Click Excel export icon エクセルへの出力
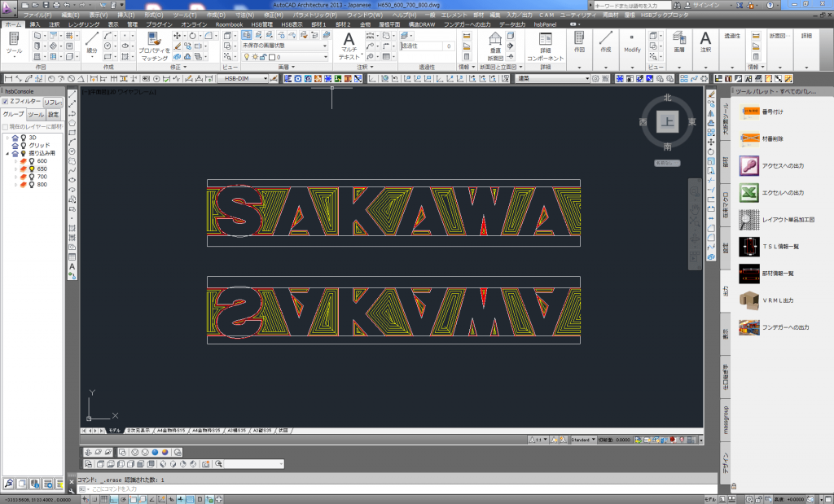 click(749, 192)
